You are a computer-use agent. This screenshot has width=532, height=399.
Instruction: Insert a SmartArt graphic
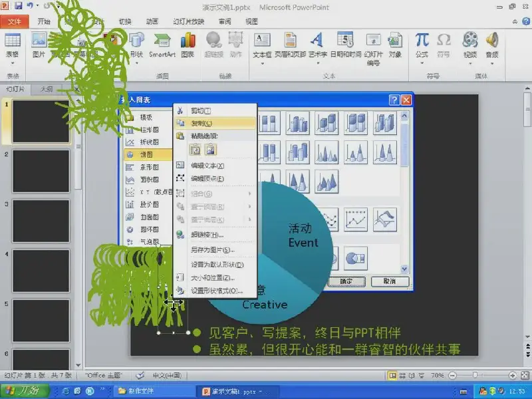click(x=162, y=45)
